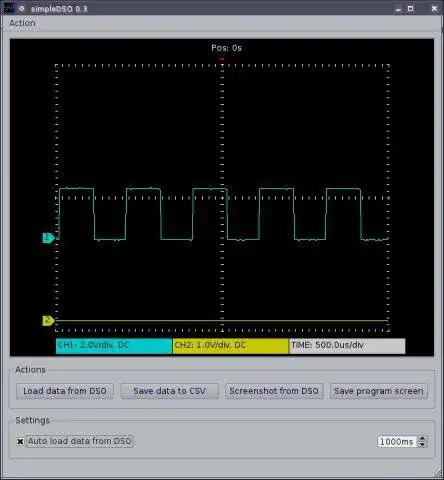444x480 pixels.
Task: Take Screenshot from DSO
Action: click(274, 391)
